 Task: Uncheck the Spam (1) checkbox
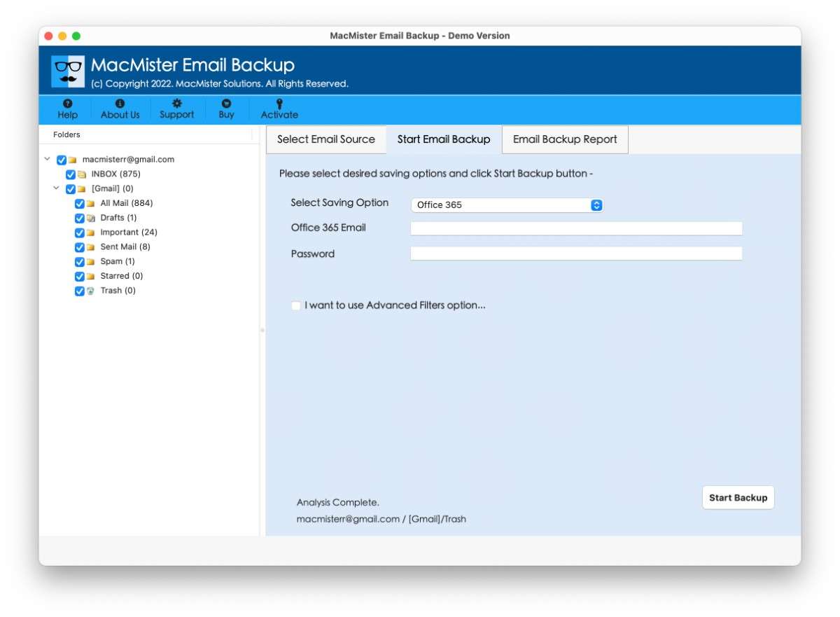pos(80,262)
